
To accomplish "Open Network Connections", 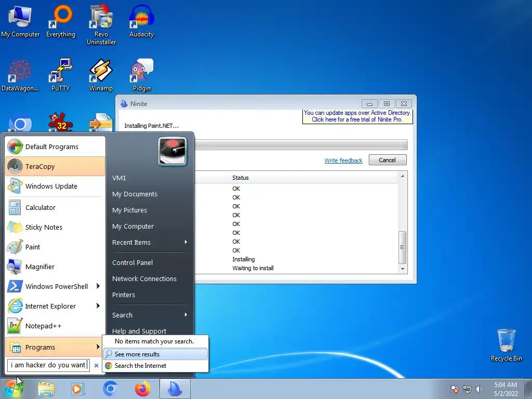I will point(150,278).
